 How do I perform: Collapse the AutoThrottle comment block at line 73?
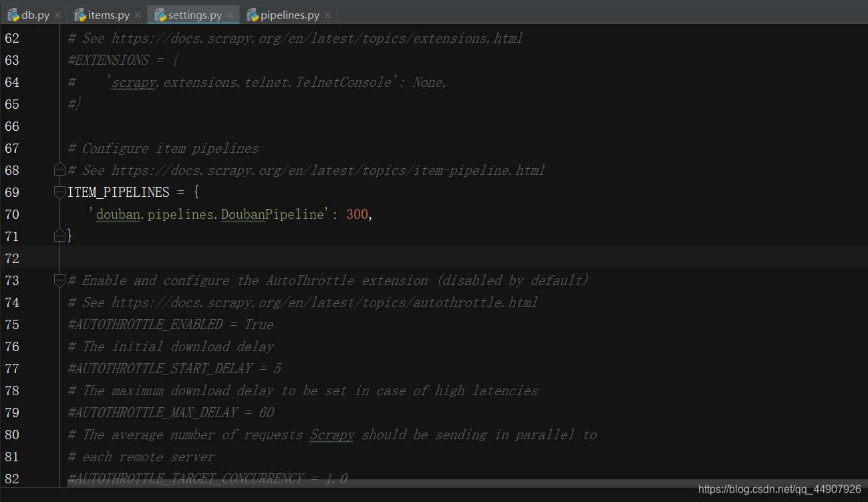pyautogui.click(x=59, y=280)
